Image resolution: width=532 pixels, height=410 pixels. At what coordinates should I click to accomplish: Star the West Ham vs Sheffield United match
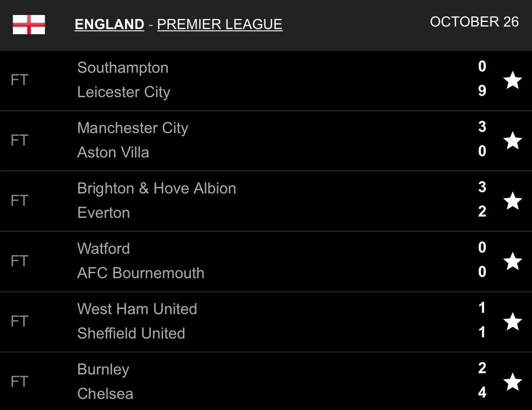[x=512, y=321]
